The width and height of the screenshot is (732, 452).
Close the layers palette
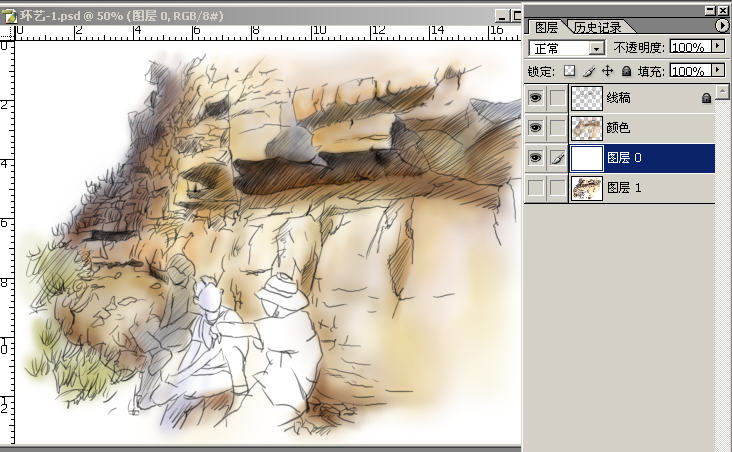[722, 10]
